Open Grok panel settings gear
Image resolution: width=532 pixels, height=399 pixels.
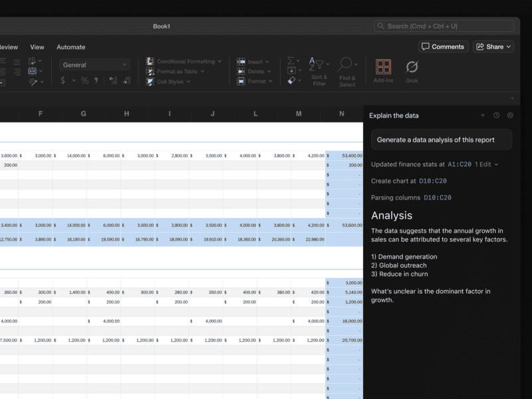(x=510, y=115)
